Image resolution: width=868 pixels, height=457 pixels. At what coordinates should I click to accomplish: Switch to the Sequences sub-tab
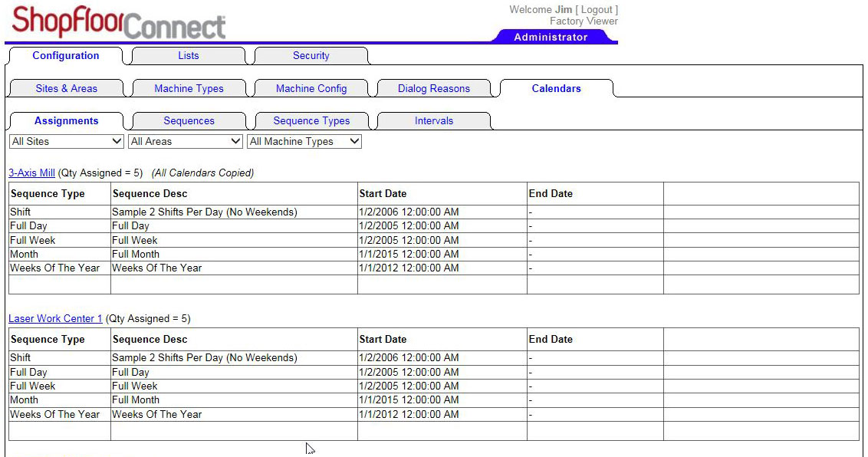pos(189,121)
